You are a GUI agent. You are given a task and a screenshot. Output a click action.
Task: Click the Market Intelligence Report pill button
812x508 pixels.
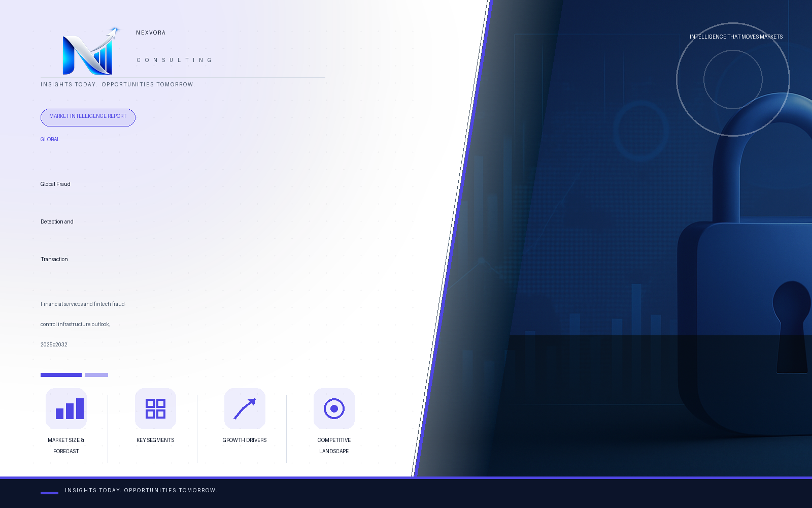(x=88, y=117)
